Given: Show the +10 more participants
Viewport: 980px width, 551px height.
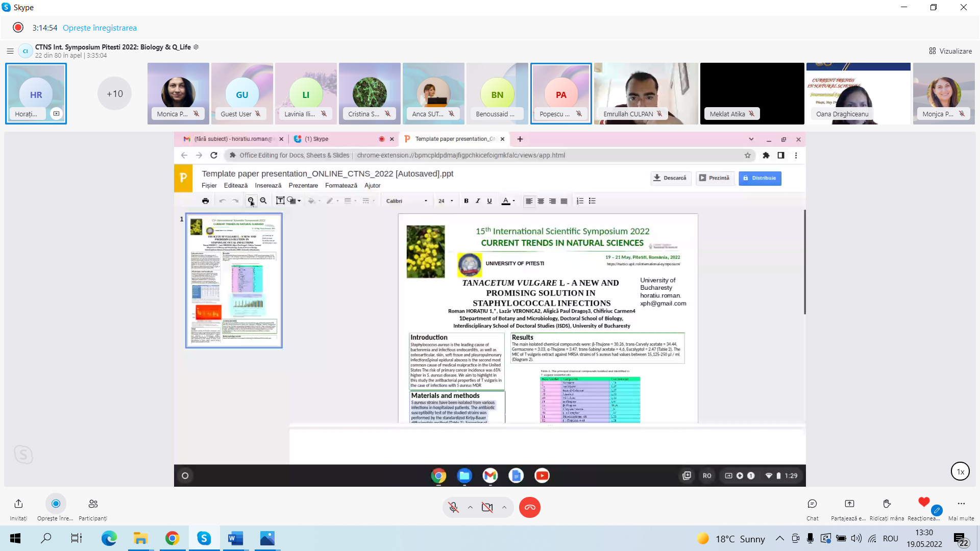Looking at the screenshot, I should (x=115, y=94).
